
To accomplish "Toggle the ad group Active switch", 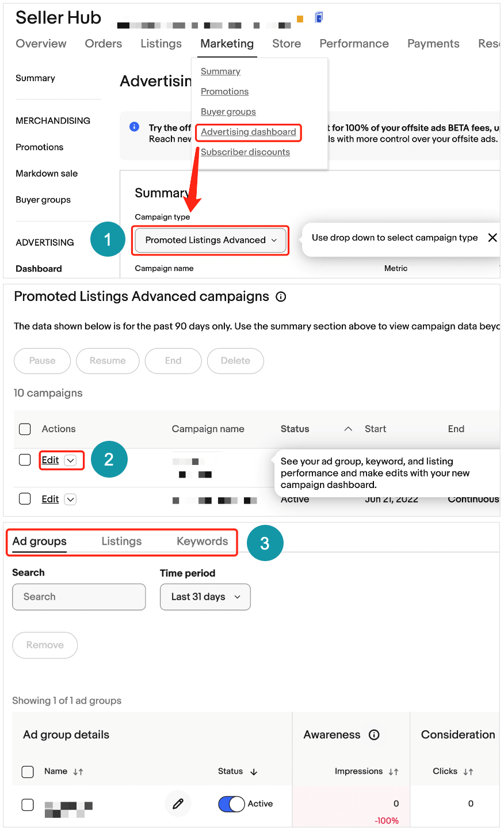I will point(232,804).
